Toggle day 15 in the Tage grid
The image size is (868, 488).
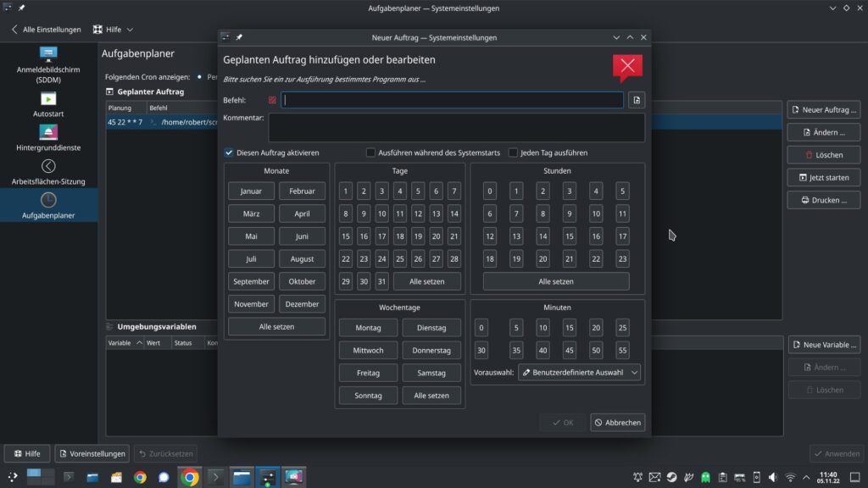coord(346,236)
